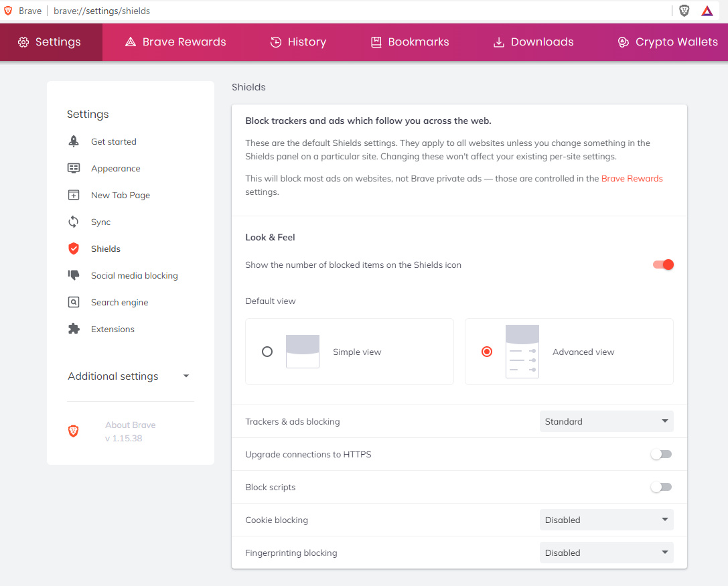
Task: Switch to the Brave Rewards tab
Action: coord(175,42)
